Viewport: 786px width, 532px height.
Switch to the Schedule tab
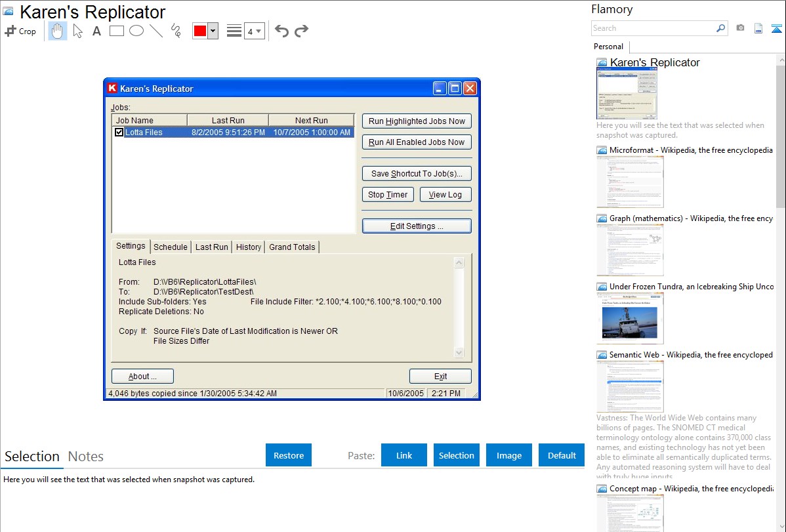(x=171, y=247)
